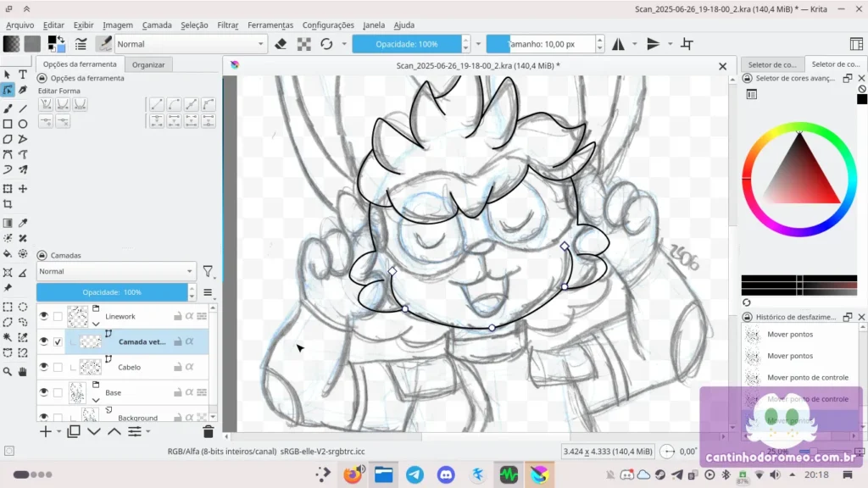
Task: Select the Rectangle tool
Action: click(8, 124)
